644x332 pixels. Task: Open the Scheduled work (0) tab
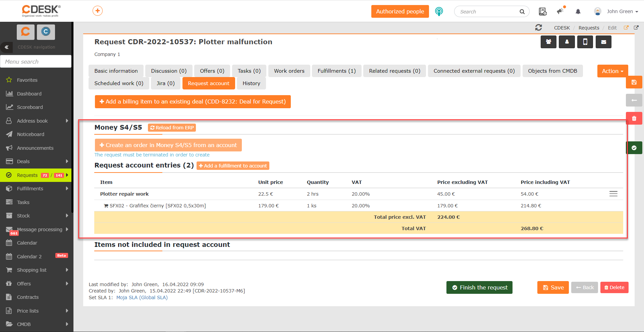(x=119, y=83)
